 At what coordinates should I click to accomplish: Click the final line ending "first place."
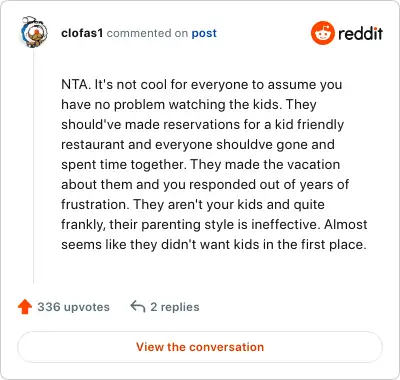coord(214,244)
